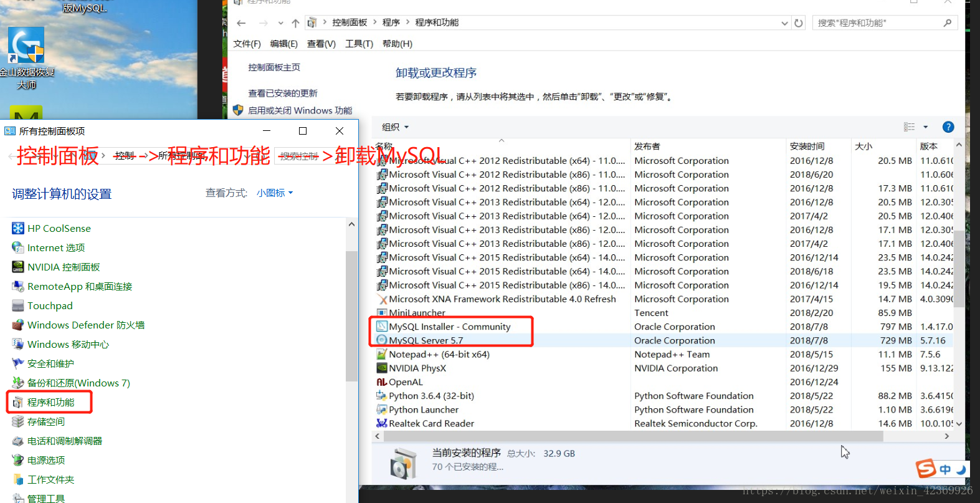Open 存储空间 control panel item
980x503 pixels.
click(x=45, y=421)
